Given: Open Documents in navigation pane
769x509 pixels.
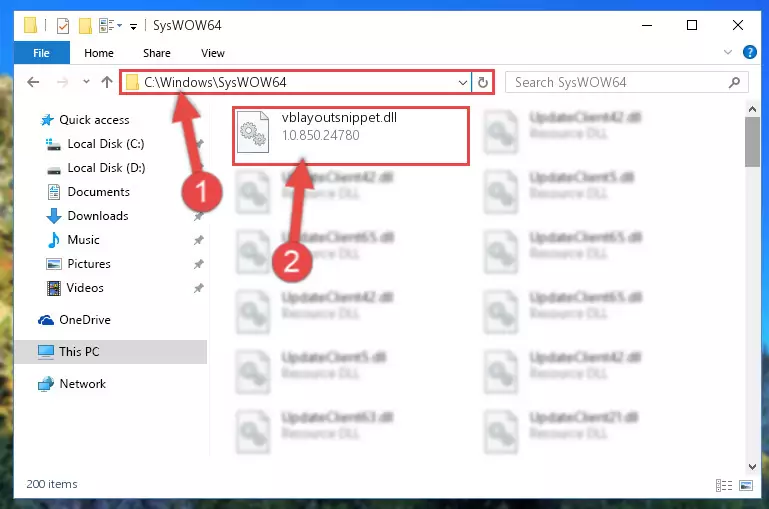Looking at the screenshot, I should [98, 192].
